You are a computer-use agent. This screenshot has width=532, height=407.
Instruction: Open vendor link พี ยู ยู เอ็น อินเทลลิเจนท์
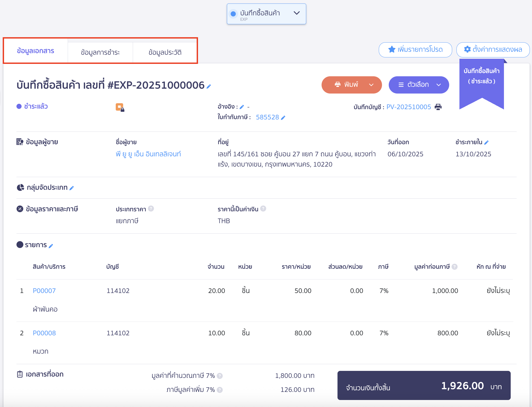pos(148,154)
